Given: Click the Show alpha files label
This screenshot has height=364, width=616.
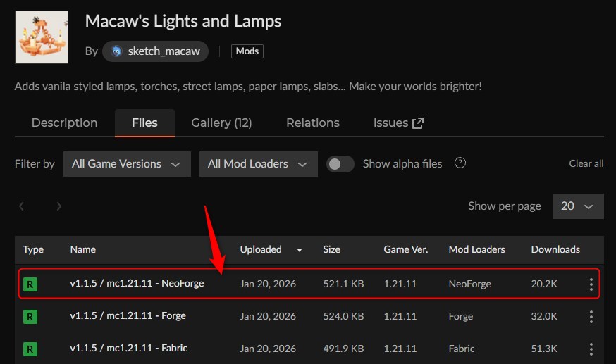Looking at the screenshot, I should coord(402,164).
